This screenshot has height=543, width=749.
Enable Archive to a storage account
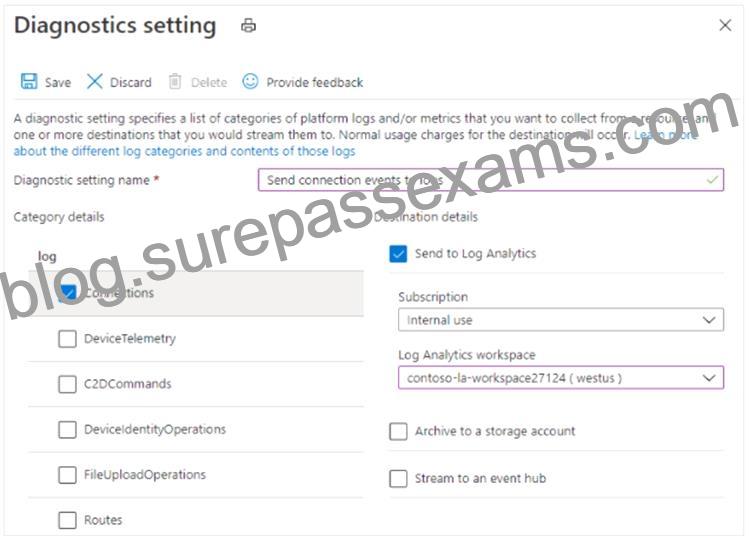click(x=398, y=431)
